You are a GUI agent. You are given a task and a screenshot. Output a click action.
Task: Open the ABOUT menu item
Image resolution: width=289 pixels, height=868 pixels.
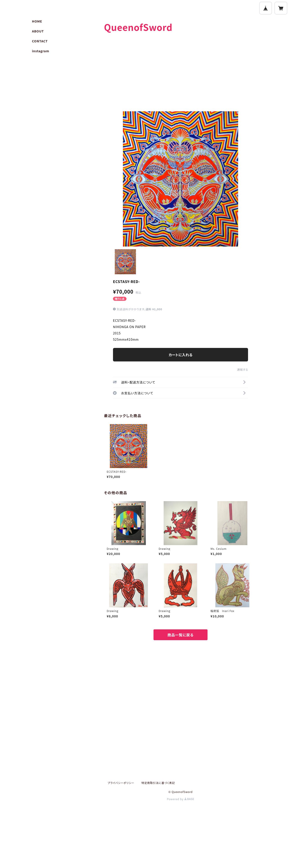click(x=38, y=31)
